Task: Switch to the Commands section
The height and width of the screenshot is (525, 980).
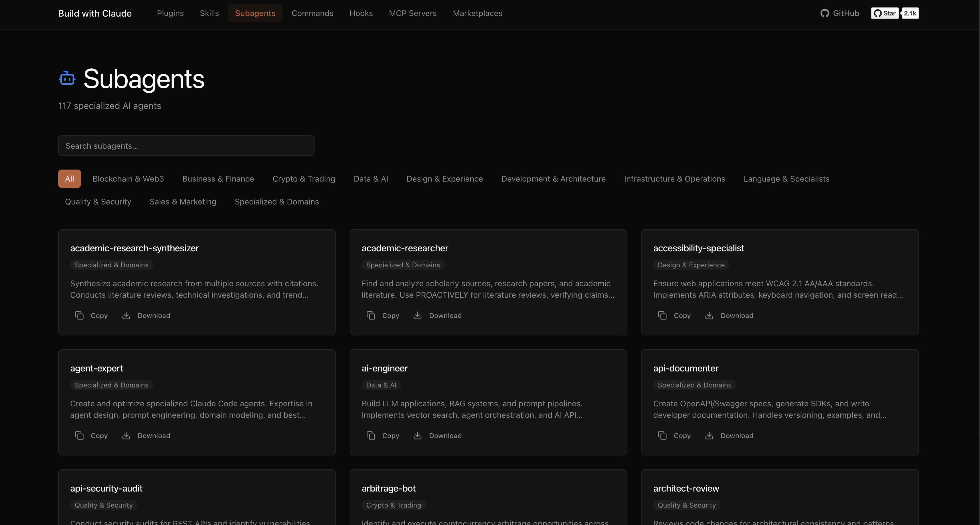Action: 312,13
